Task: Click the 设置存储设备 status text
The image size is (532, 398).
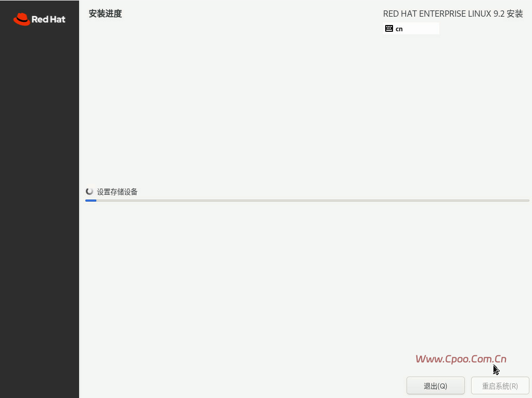Action: 117,192
